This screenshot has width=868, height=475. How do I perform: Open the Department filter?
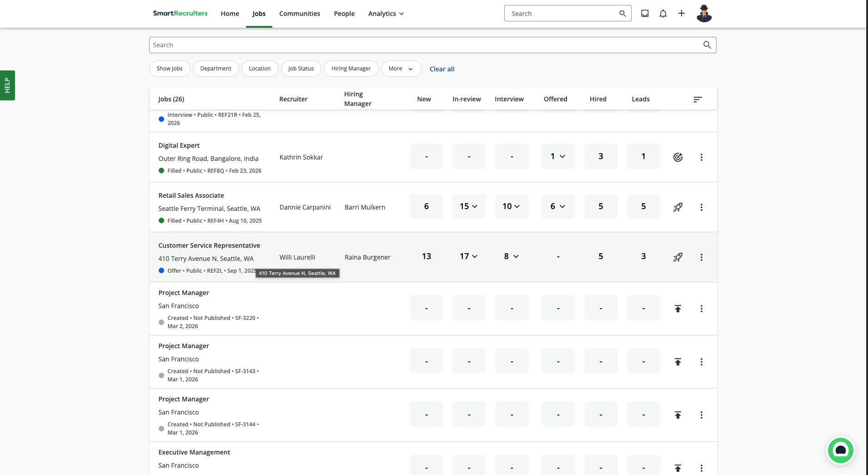tap(216, 69)
